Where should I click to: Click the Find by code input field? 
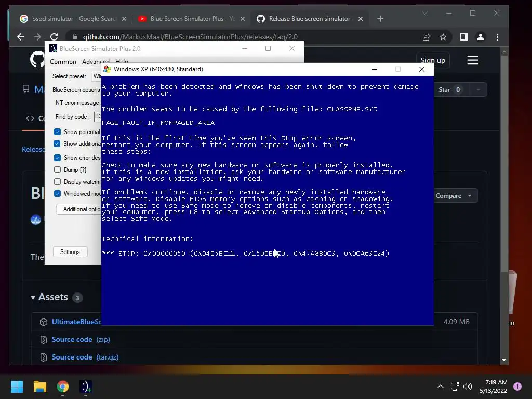[98, 117]
